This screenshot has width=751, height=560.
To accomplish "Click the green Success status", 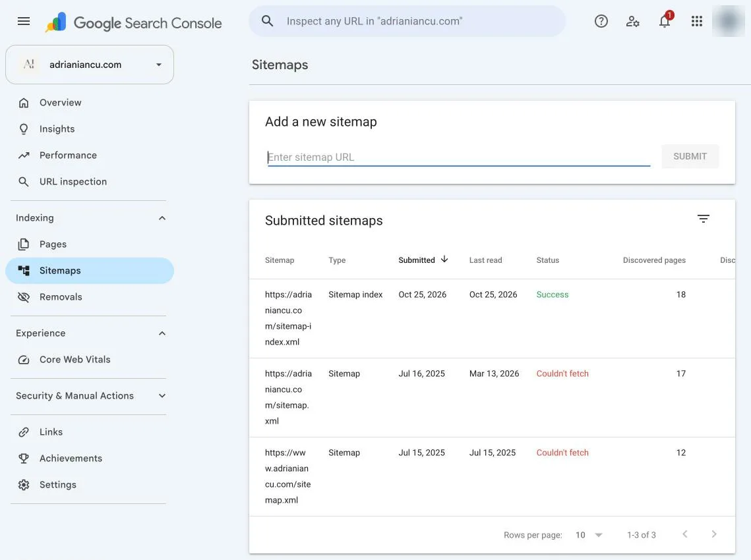I will 553,294.
